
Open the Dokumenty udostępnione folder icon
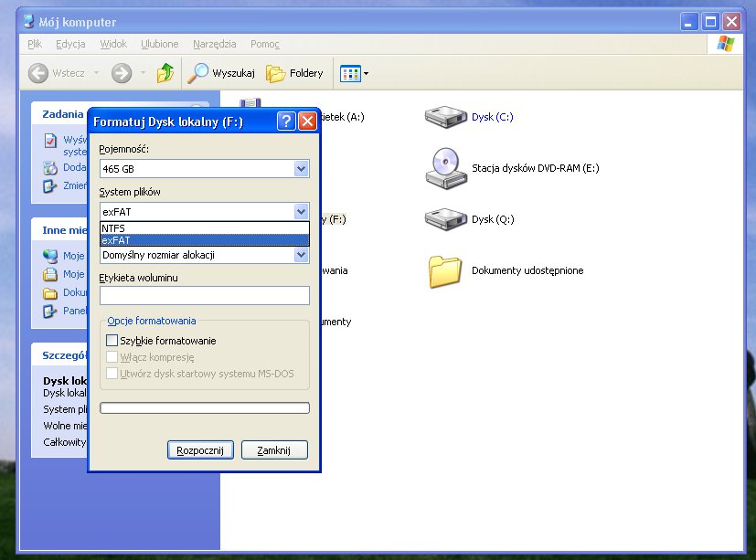(x=445, y=269)
